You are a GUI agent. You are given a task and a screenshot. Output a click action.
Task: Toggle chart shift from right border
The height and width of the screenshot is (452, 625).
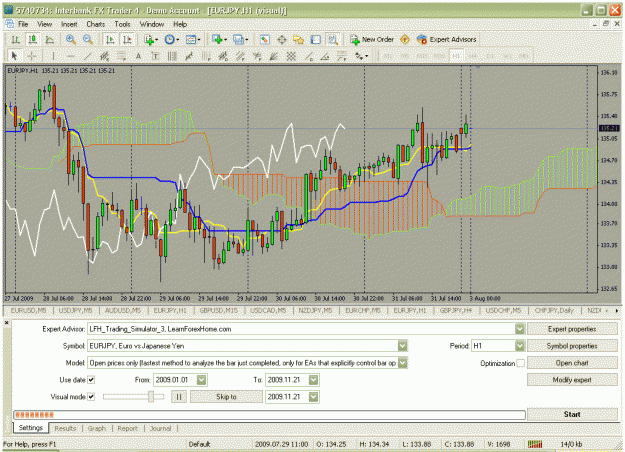click(x=127, y=39)
